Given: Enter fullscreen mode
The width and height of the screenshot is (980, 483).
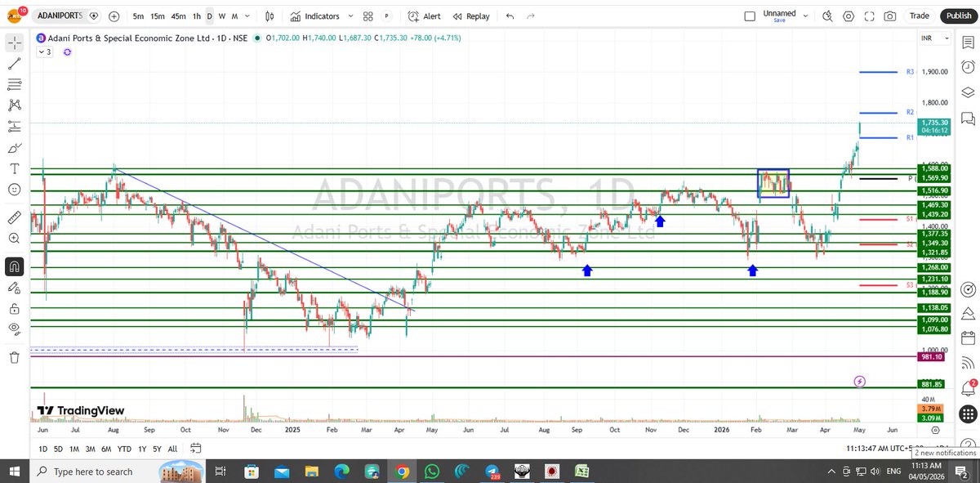Looking at the screenshot, I should point(870,16).
